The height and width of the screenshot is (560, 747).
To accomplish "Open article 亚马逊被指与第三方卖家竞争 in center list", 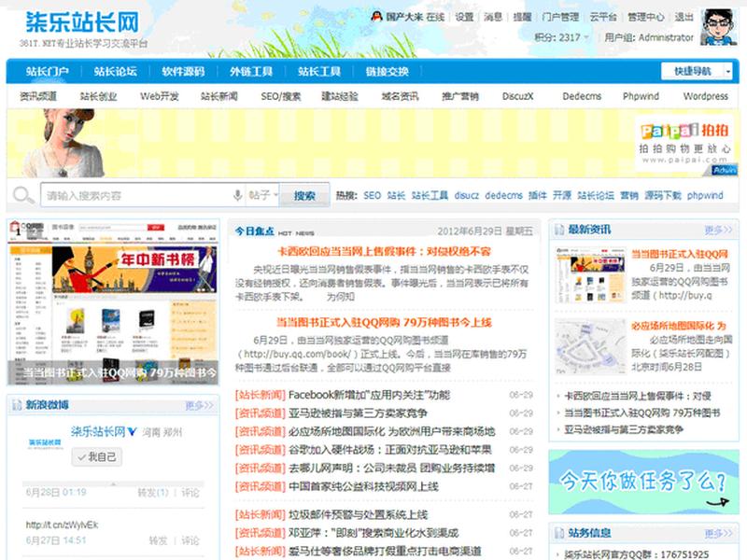I will [358, 413].
